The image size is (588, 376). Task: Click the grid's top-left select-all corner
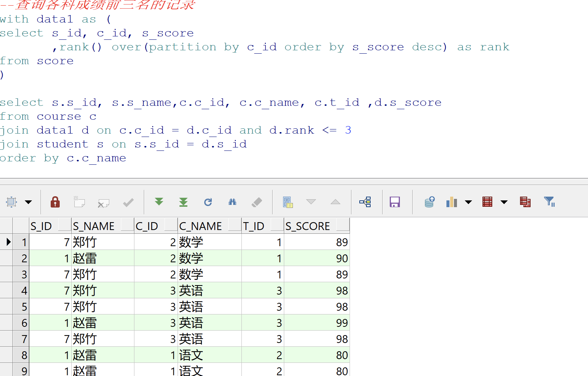pos(6,226)
